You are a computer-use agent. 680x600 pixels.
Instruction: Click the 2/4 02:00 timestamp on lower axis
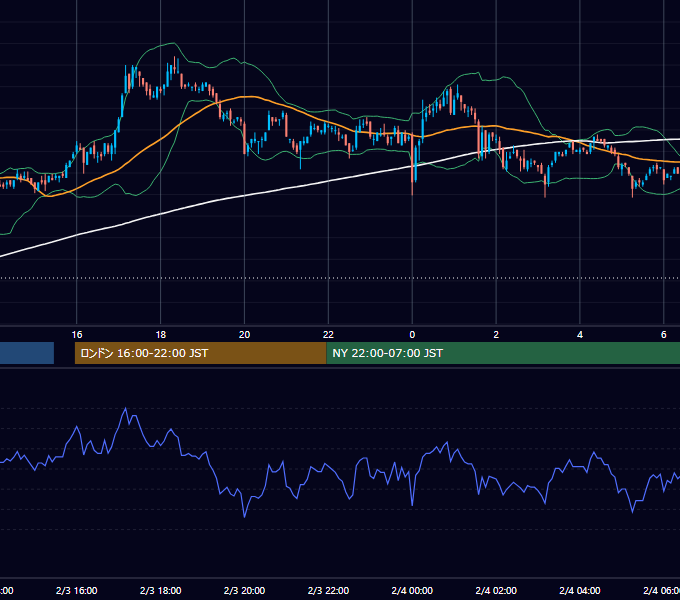tap(496, 590)
